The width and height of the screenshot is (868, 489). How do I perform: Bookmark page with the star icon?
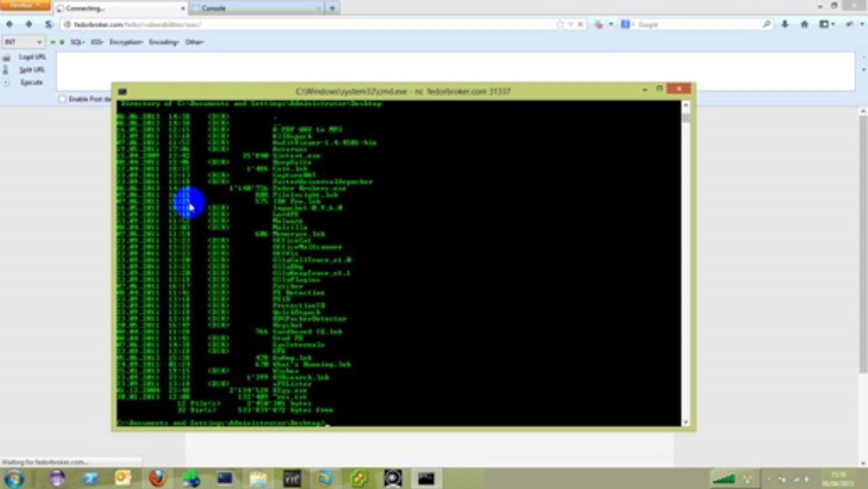pos(560,24)
